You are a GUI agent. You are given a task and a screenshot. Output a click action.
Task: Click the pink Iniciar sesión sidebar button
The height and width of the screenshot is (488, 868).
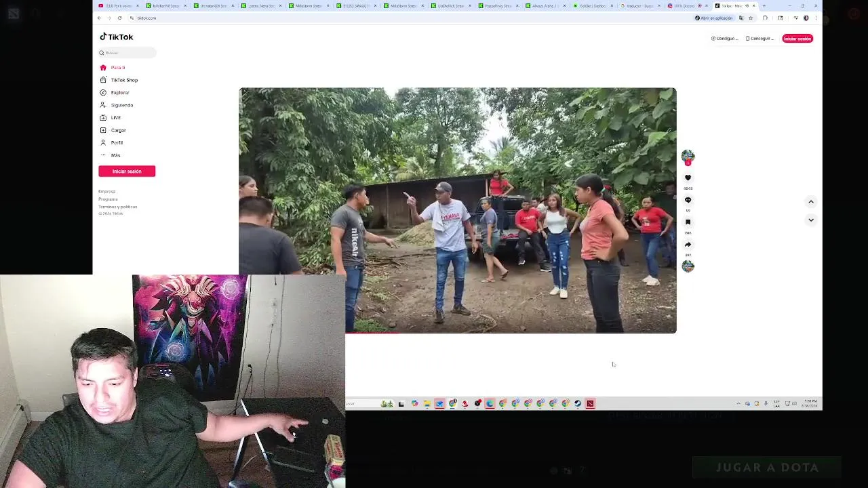(127, 171)
